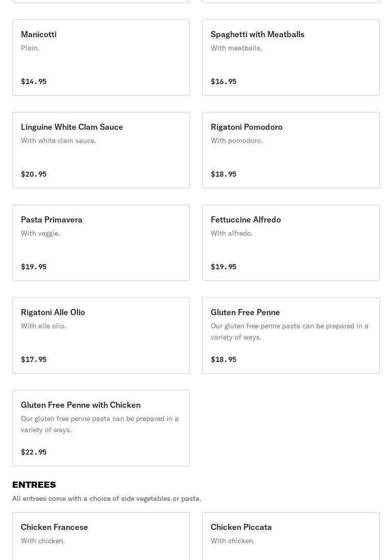
Task: Click the "With white clam sauce." description
Action: click(x=59, y=141)
